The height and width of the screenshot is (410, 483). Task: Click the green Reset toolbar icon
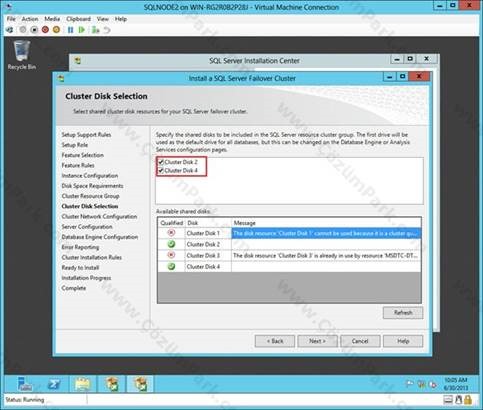click(x=81, y=30)
